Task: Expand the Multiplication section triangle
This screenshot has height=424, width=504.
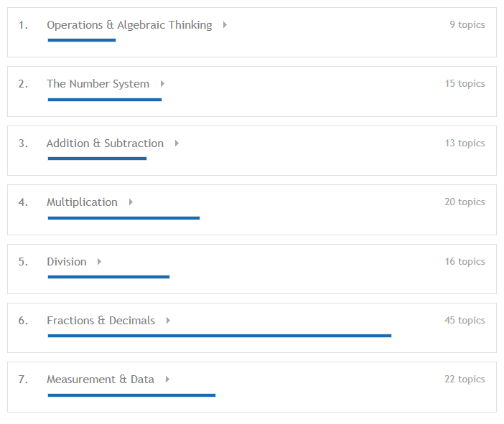Action: 131,202
